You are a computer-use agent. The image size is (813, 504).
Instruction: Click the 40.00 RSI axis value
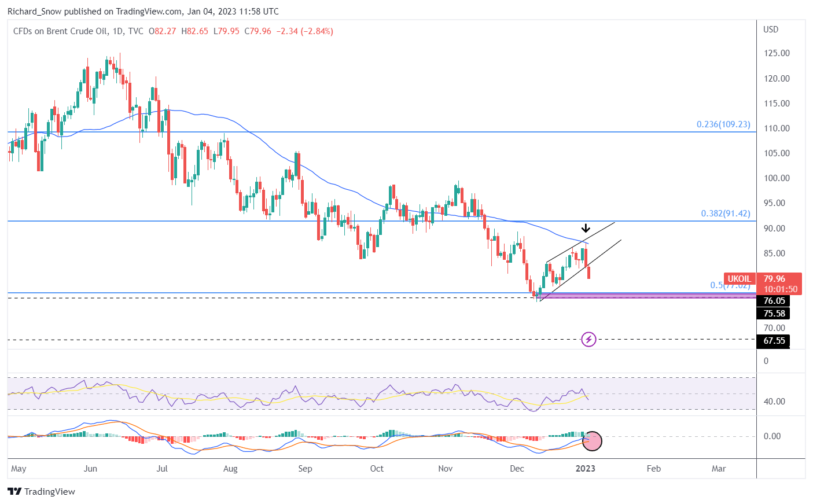[x=774, y=402]
